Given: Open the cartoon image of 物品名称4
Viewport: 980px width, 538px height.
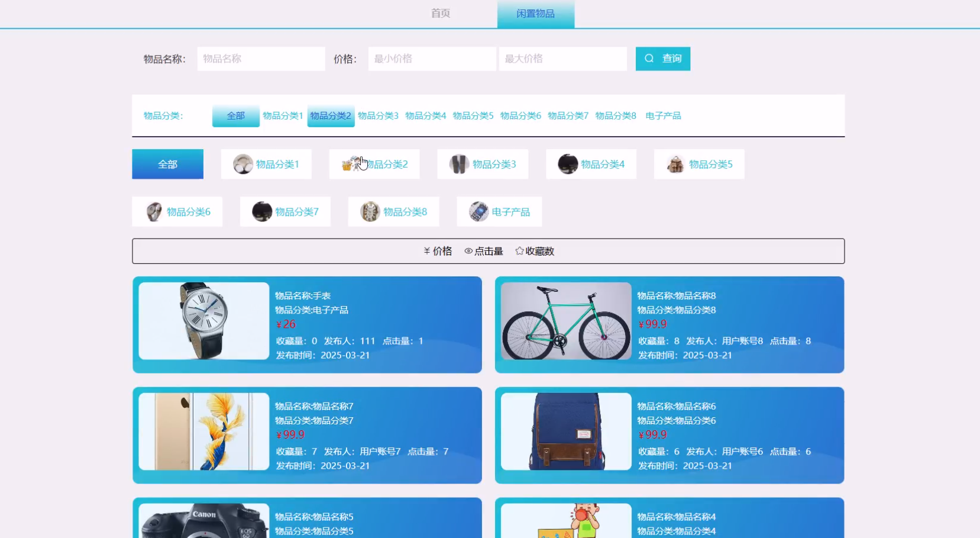Looking at the screenshot, I should click(566, 521).
